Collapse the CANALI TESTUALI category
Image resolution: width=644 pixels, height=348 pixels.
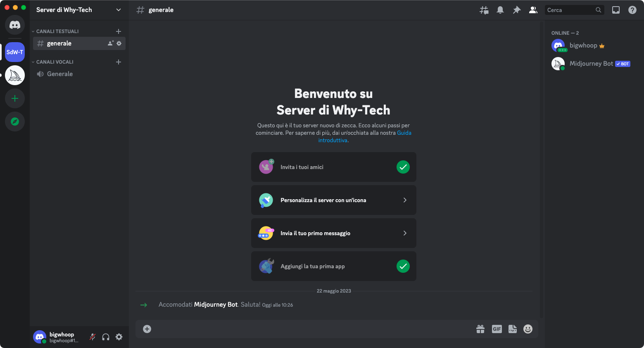(x=55, y=31)
